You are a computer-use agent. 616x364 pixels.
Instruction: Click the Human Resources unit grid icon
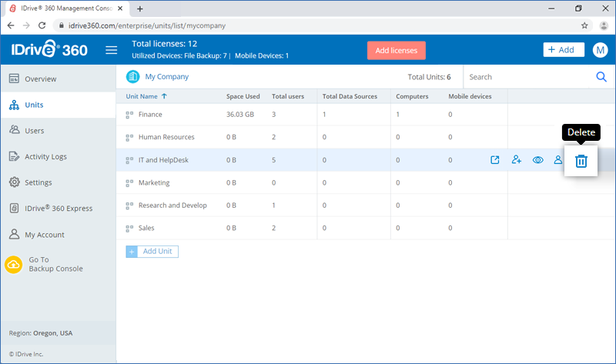pos(129,138)
